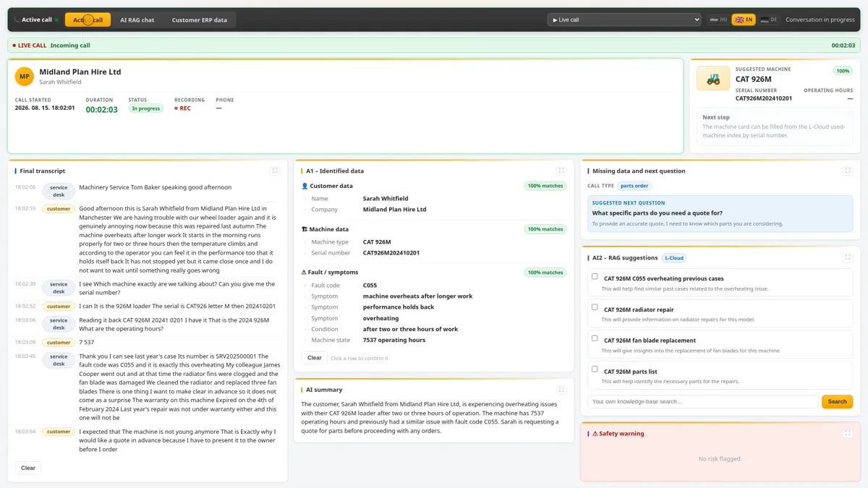Expand the Final transcript panel to fullscreen
The image size is (868, 488).
click(x=275, y=171)
